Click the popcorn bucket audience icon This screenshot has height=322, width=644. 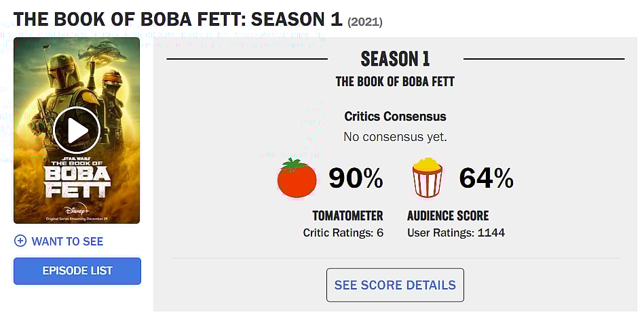tap(428, 178)
